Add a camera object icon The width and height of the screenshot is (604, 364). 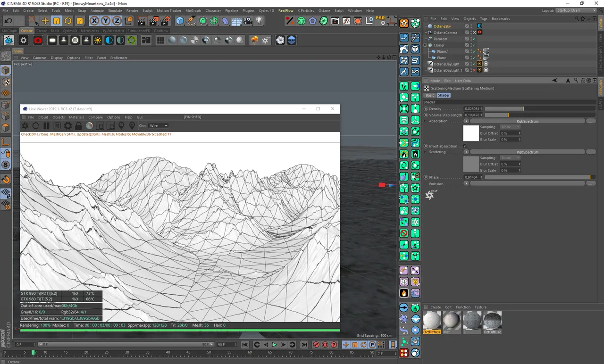click(248, 21)
